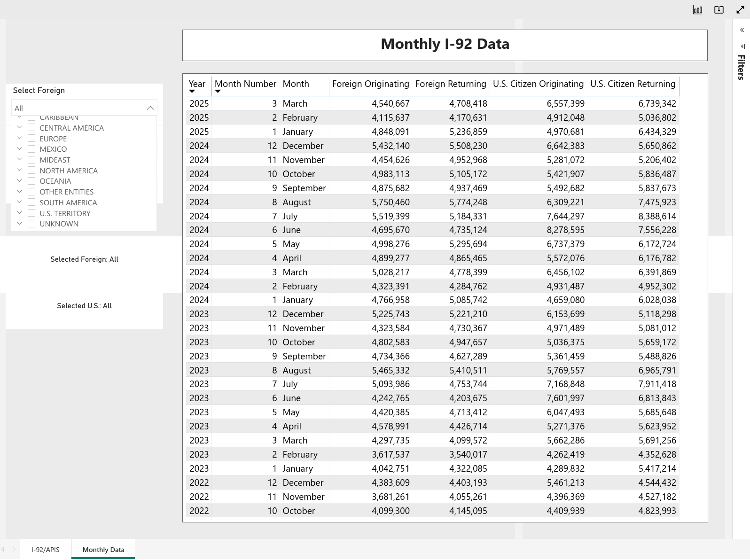Check the CENTRAL AMERICA checkbox
750x560 pixels.
[x=31, y=127]
